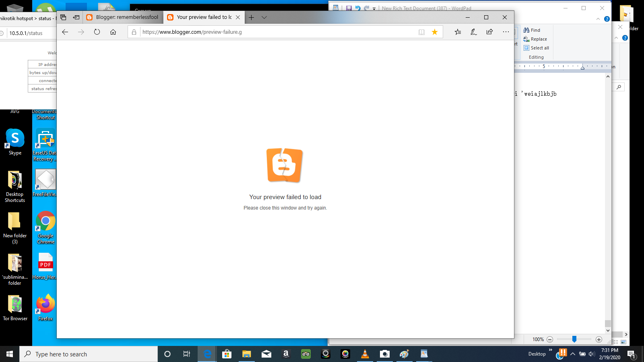Click text 'weiajlkbjb' in WordPad document
This screenshot has width=644, height=362.
click(x=540, y=94)
